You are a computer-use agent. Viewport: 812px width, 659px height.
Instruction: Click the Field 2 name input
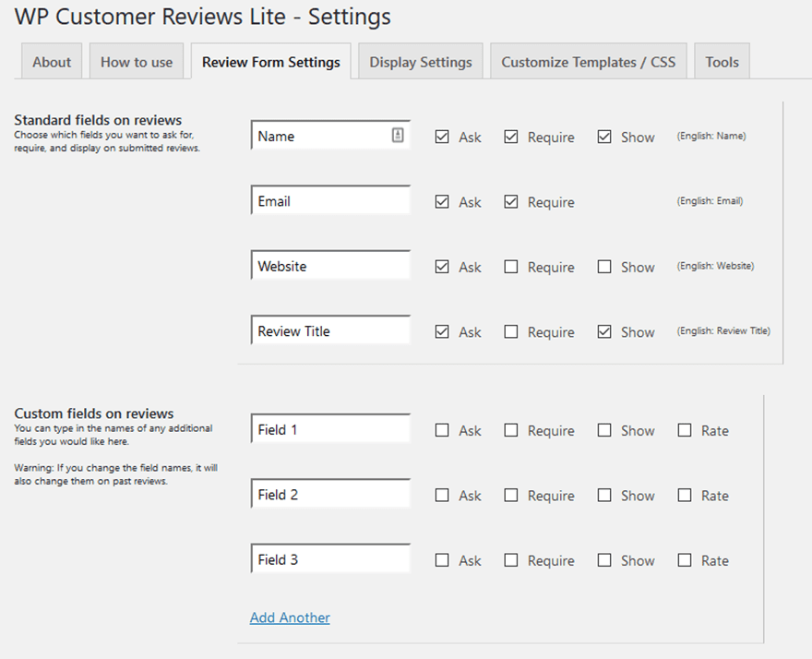tap(330, 494)
